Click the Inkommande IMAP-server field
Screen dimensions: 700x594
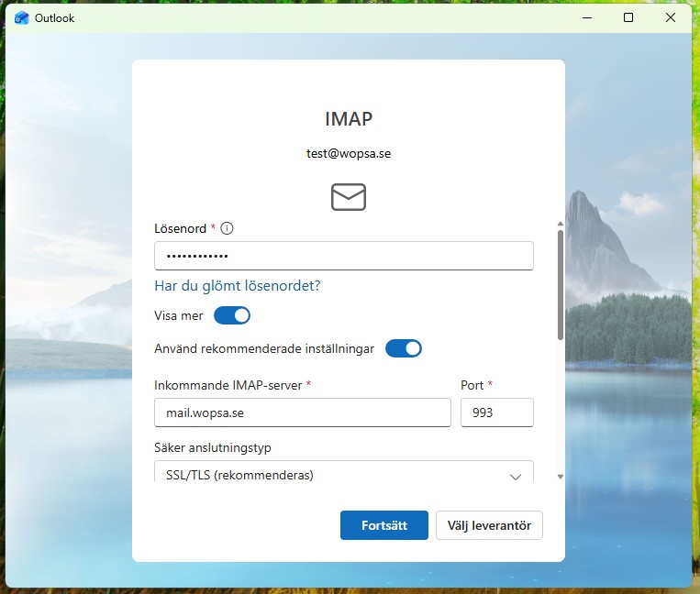pos(303,412)
